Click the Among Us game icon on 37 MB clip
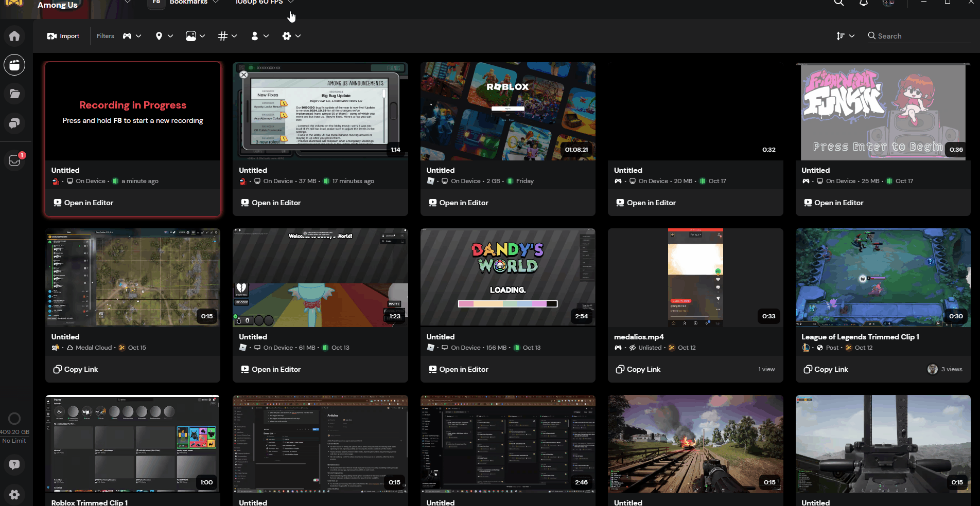 [x=243, y=181]
